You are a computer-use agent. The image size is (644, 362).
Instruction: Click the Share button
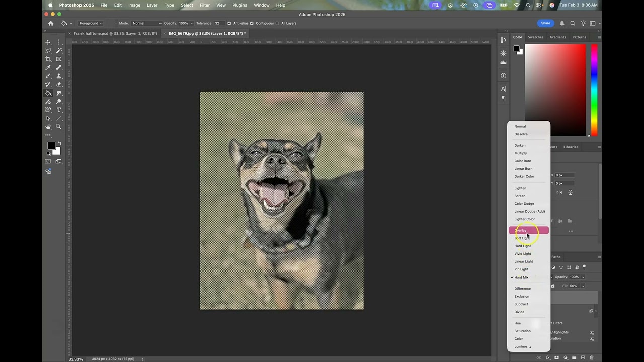[x=544, y=23]
